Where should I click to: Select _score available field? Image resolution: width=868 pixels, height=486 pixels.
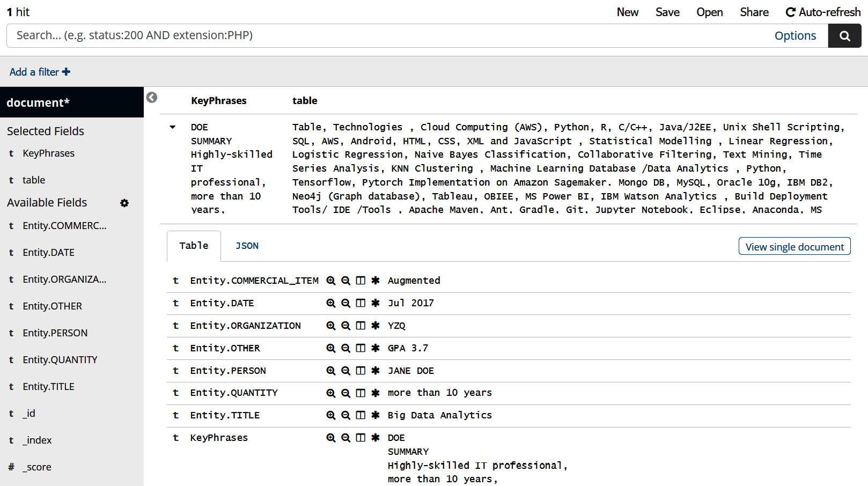[37, 467]
